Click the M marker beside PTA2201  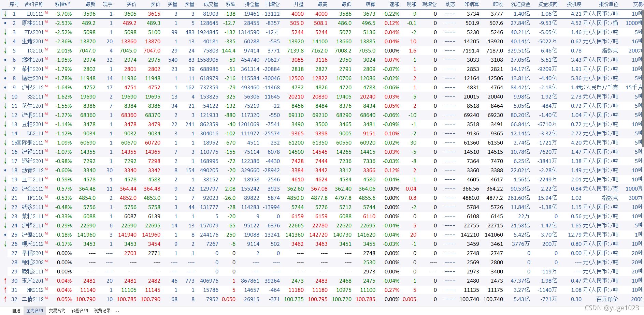pos(46,31)
